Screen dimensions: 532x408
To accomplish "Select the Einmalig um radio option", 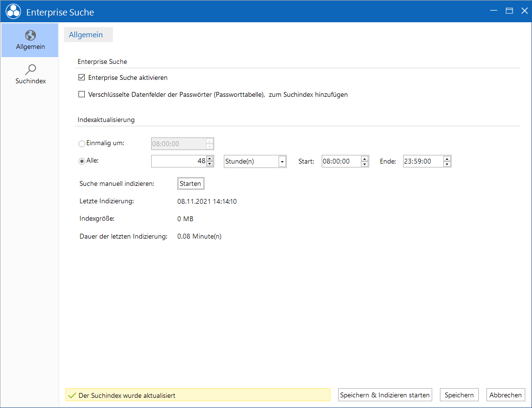I will click(x=82, y=144).
